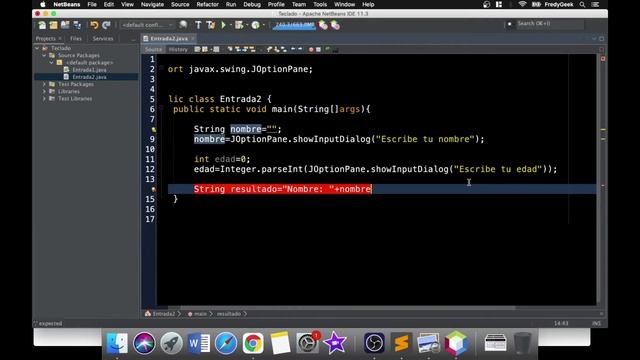Viewport: 640px width, 360px height.
Task: Click the New Project toolbar icon
Action: 53,25
